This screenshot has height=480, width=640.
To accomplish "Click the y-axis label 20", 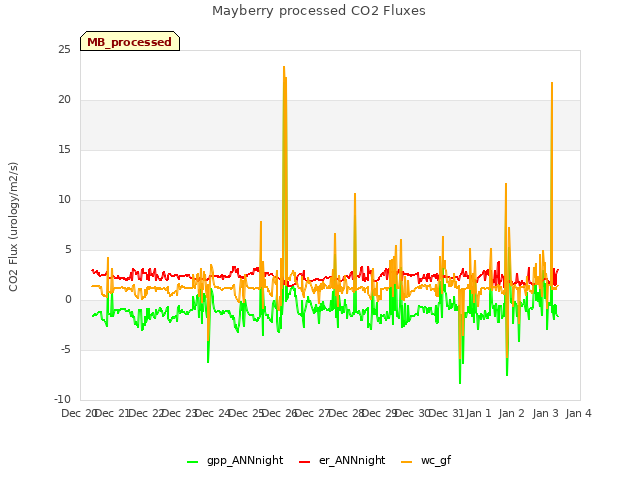I will pos(64,100).
